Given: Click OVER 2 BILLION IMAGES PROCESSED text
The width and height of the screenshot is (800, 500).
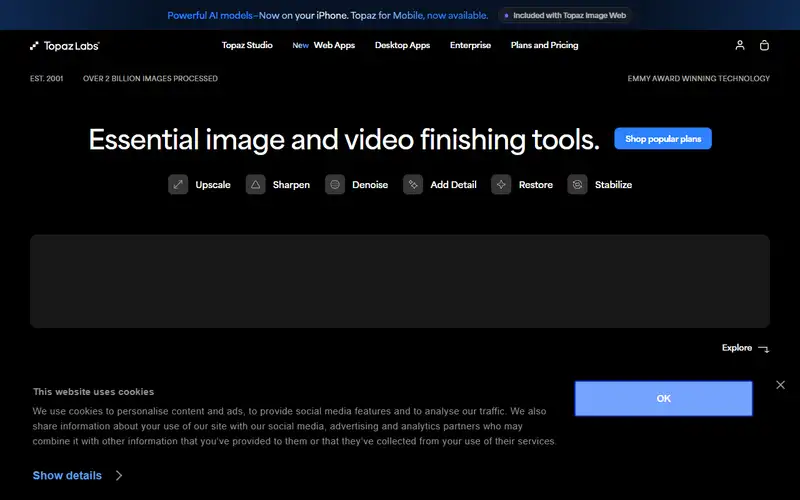Looking at the screenshot, I should pos(151,79).
